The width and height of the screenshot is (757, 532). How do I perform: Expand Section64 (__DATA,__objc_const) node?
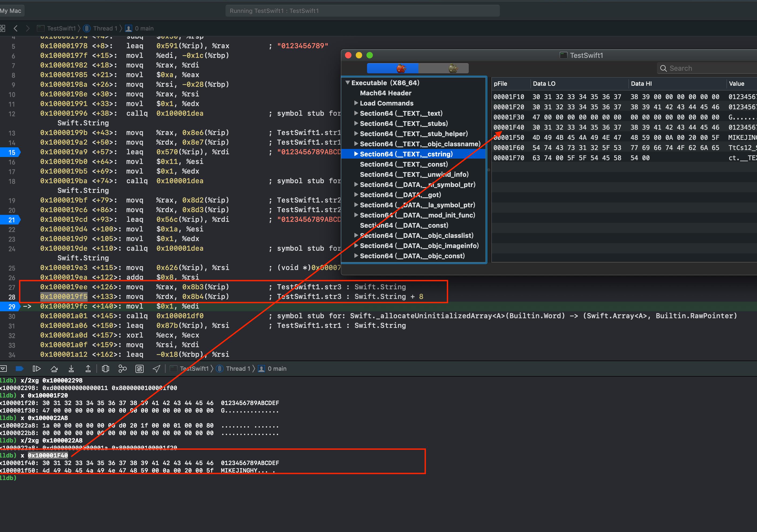(x=356, y=256)
